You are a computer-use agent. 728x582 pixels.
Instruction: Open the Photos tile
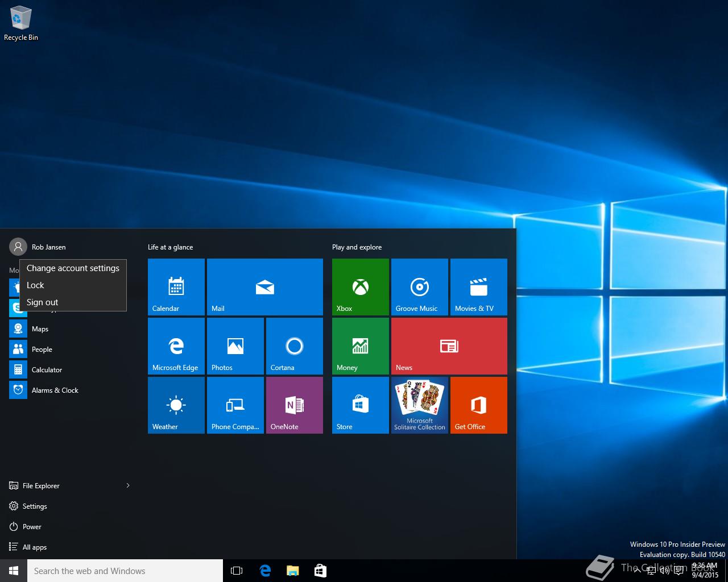click(x=235, y=346)
